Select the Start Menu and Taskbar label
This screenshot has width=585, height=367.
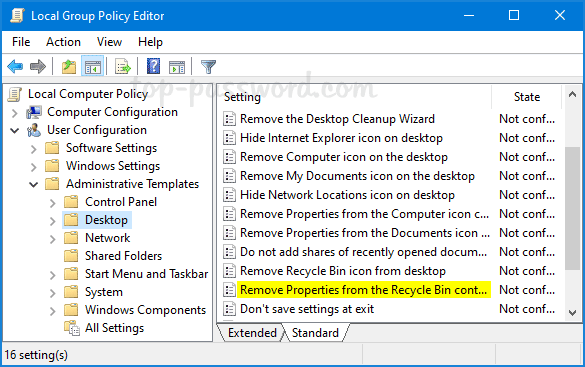[x=146, y=274]
